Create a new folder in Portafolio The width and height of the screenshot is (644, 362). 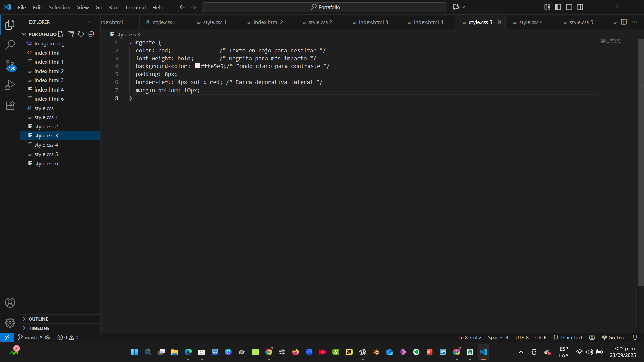click(71, 34)
